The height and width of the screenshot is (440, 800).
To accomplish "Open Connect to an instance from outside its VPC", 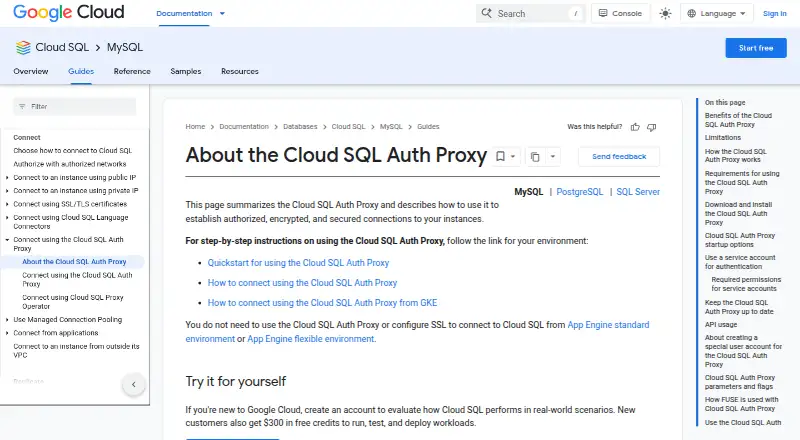I will click(76, 351).
